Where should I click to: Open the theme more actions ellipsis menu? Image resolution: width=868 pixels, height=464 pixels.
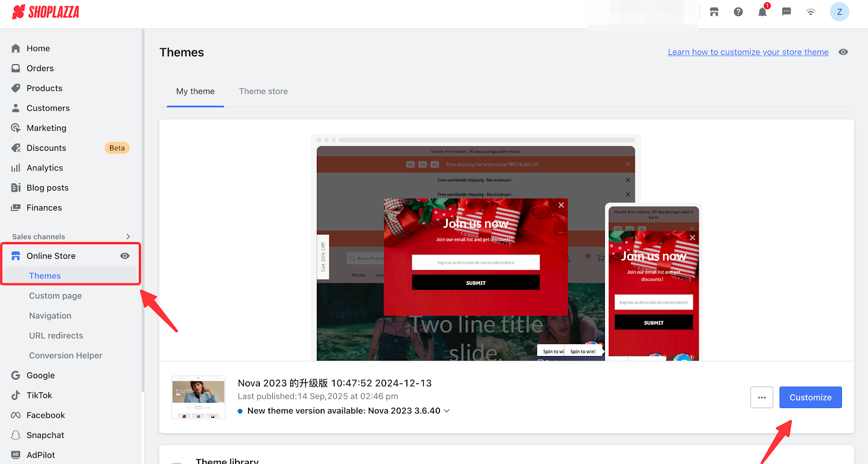pos(762,397)
